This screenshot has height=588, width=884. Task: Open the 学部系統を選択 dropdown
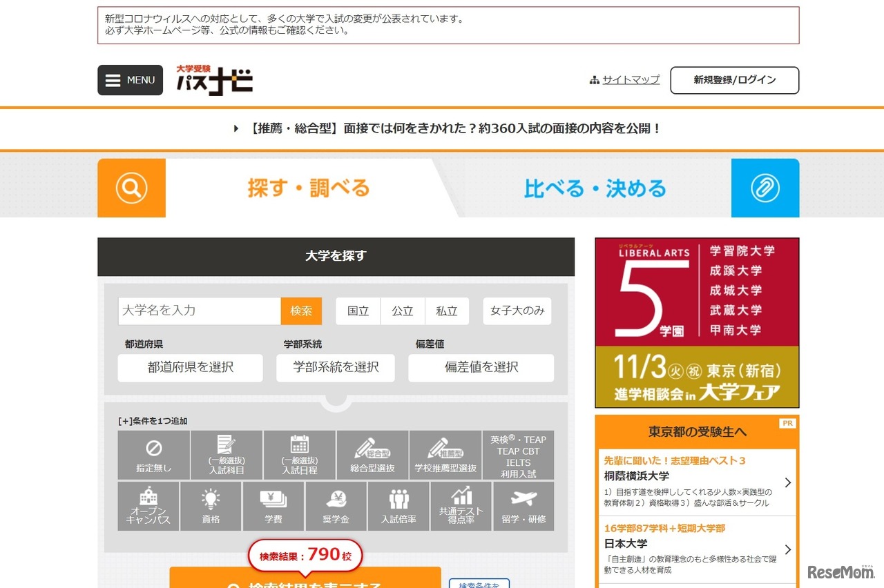click(336, 368)
